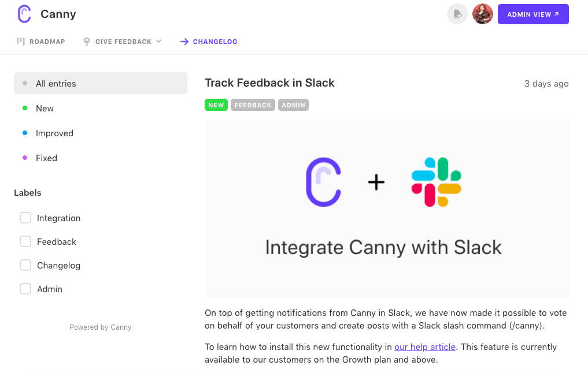588x373 pixels.
Task: Open the notifications bell icon
Action: tap(457, 14)
